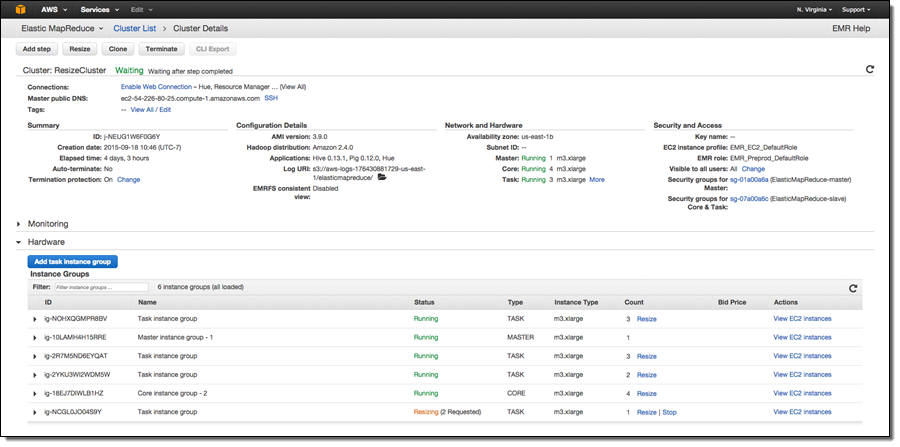
Task: Refresh cluster details with top refresh icon
Action: click(870, 69)
